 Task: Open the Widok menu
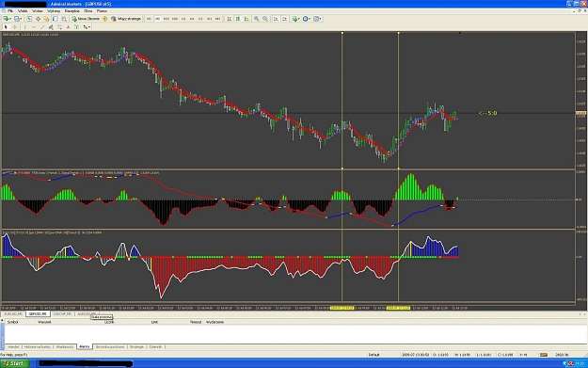(23, 11)
